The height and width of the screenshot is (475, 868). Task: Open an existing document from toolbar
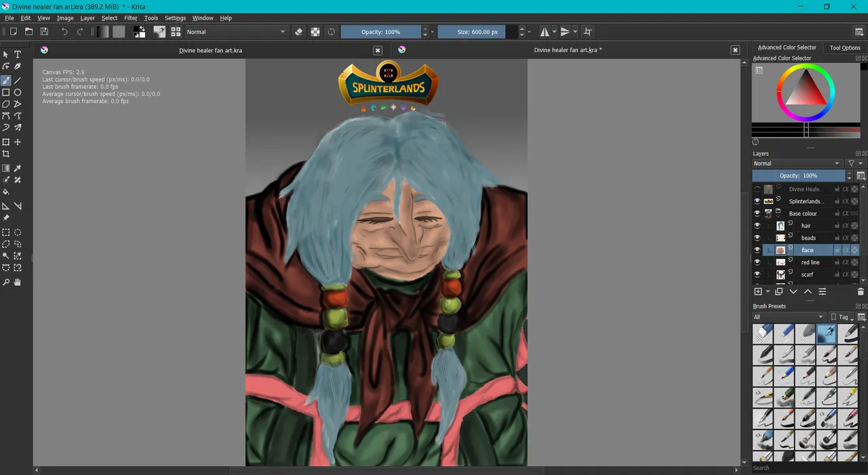pyautogui.click(x=28, y=32)
